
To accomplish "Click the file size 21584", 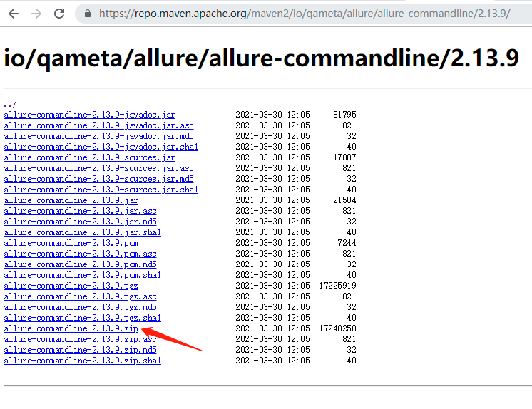I will coord(344,200).
